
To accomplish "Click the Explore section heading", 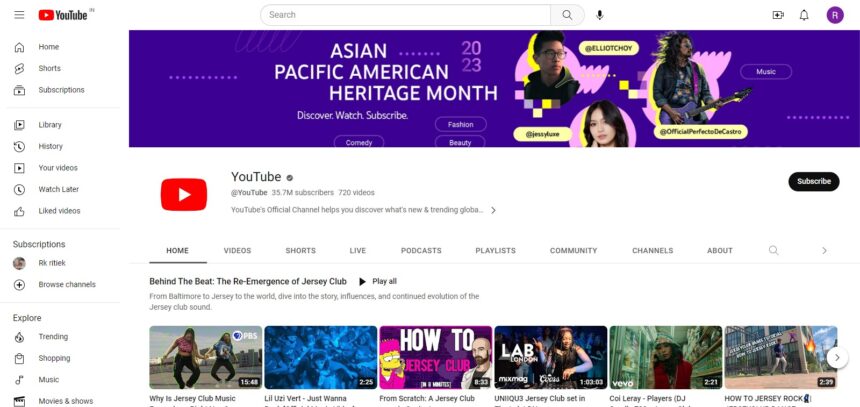I will [27, 318].
